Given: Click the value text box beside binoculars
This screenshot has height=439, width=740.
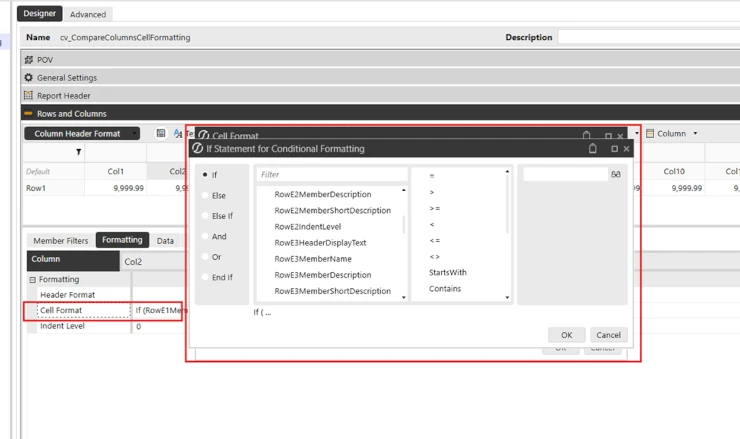Looking at the screenshot, I should [565, 174].
